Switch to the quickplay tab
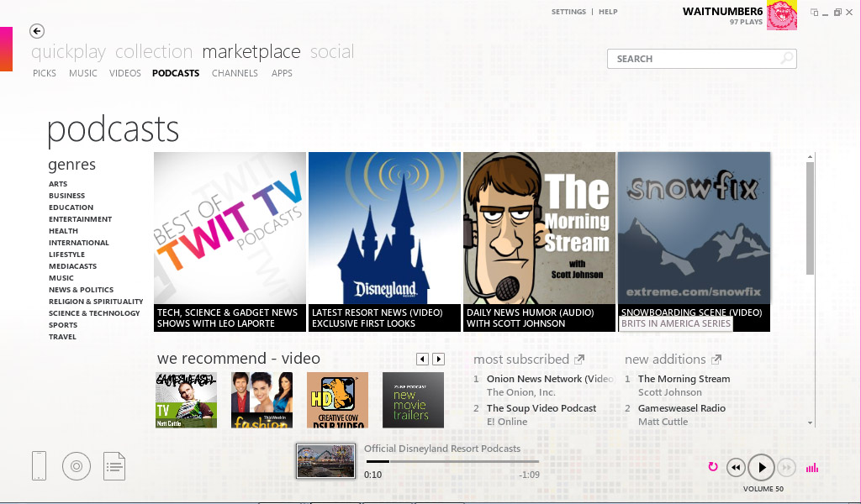Screen dimensions: 861x504 [x=69, y=51]
